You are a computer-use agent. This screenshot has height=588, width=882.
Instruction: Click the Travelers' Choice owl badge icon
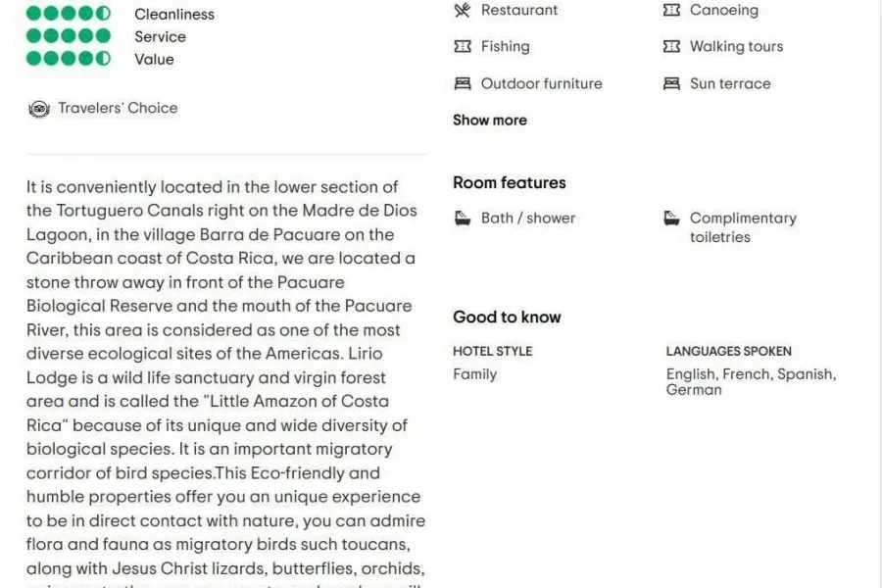(x=38, y=109)
